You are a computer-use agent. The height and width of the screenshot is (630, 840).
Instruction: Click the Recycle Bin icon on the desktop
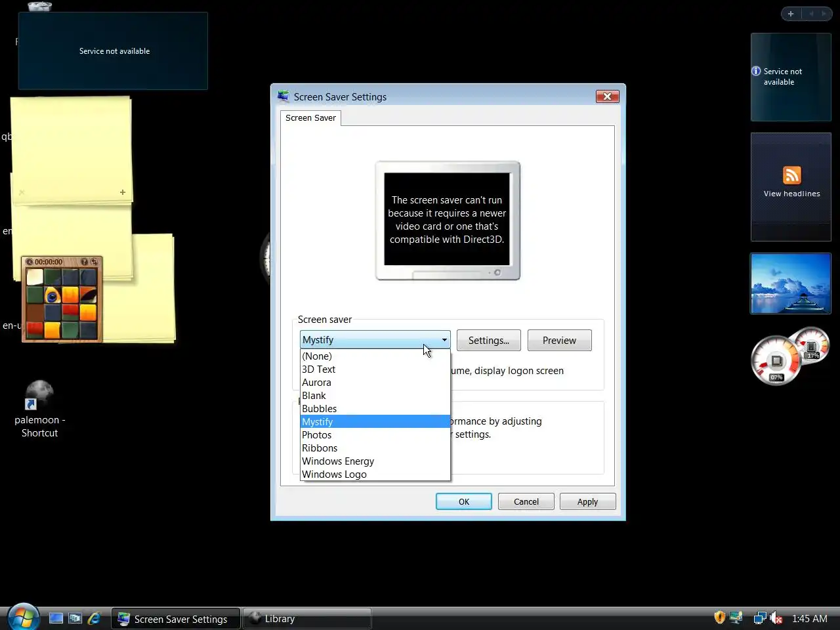(x=39, y=7)
